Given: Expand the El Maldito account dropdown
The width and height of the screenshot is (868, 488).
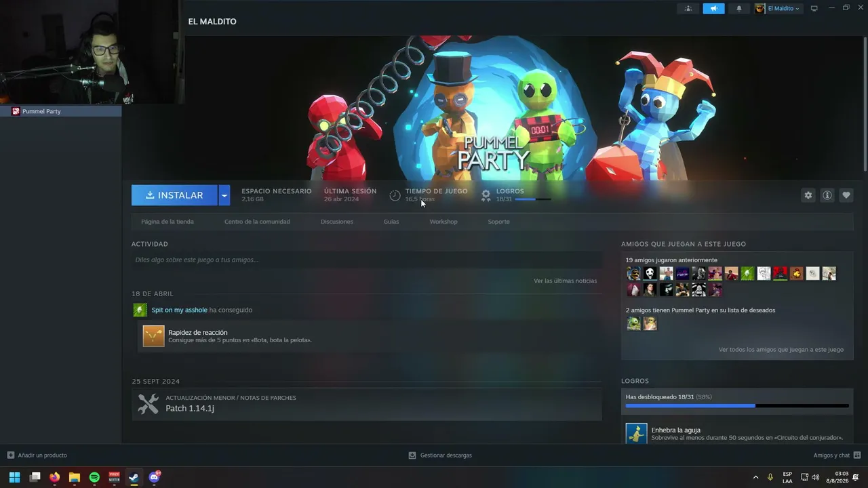Looking at the screenshot, I should coord(778,8).
